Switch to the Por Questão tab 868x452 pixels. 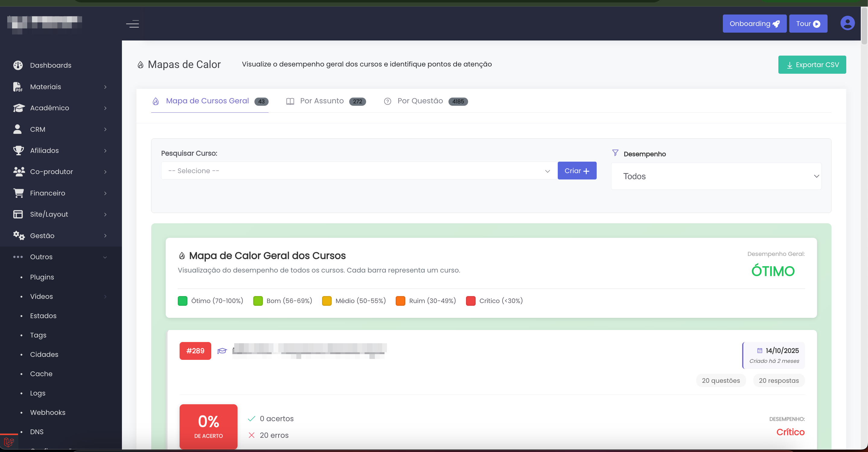click(420, 101)
